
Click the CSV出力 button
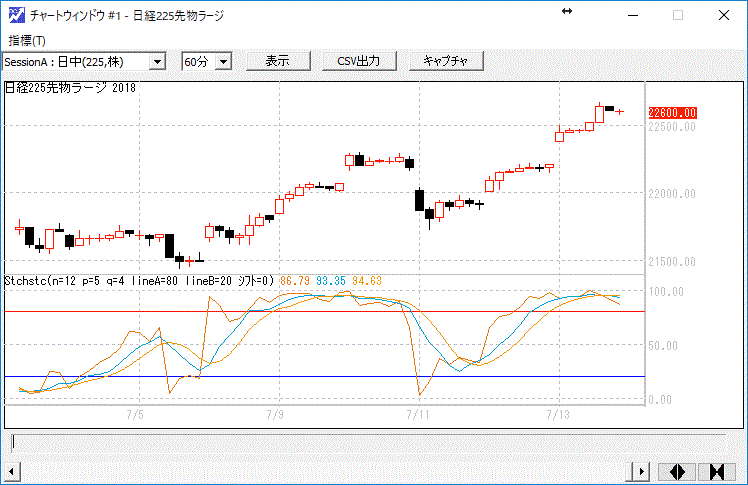[x=359, y=61]
